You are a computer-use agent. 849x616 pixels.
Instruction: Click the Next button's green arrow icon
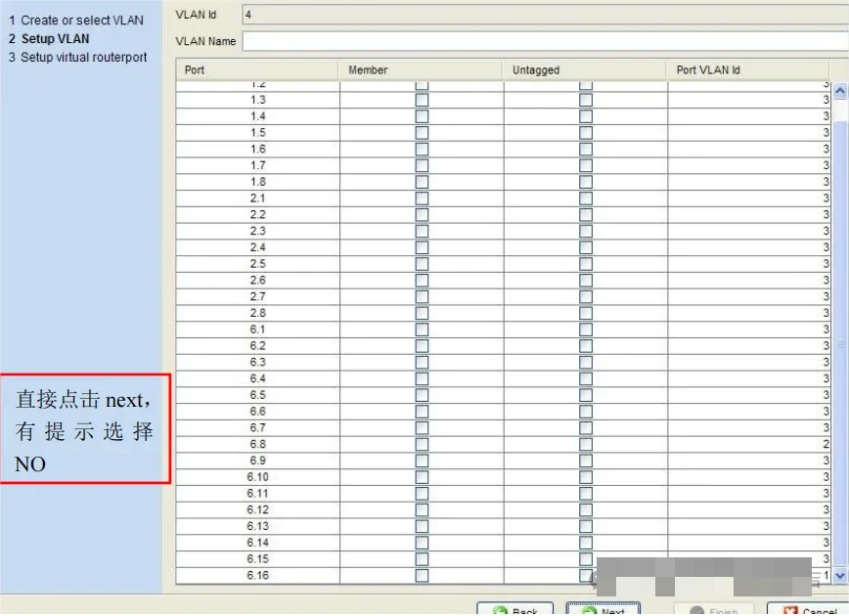(x=589, y=612)
